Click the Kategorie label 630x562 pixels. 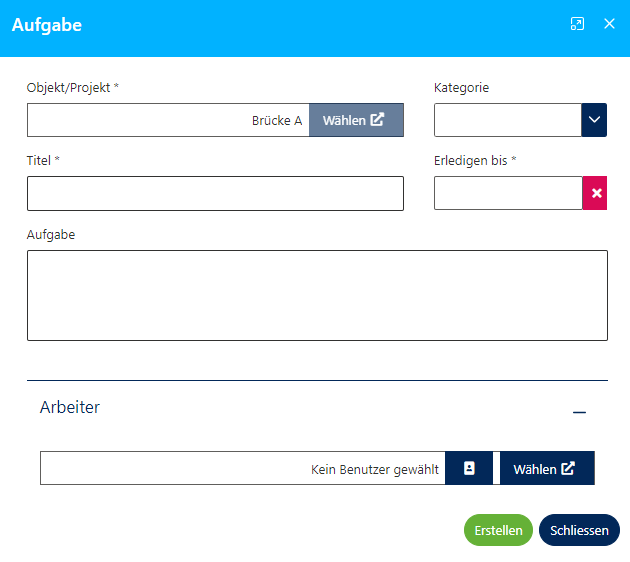point(461,88)
